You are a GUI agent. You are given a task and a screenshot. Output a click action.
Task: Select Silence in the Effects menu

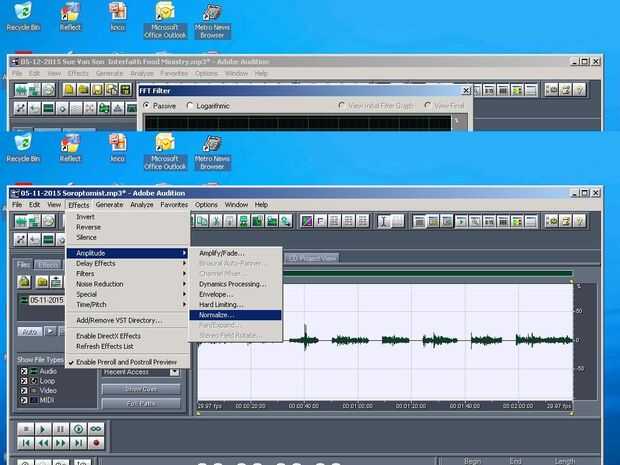[x=127, y=237]
